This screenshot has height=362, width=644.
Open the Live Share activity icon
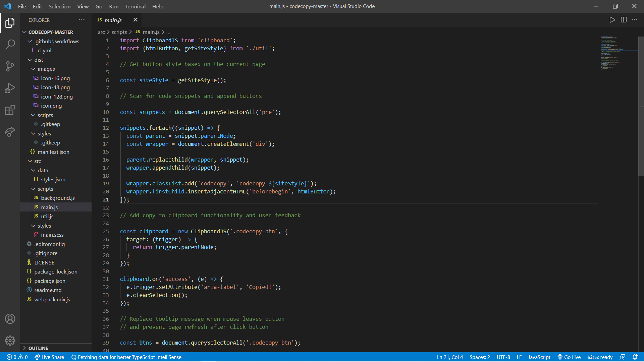[10, 132]
